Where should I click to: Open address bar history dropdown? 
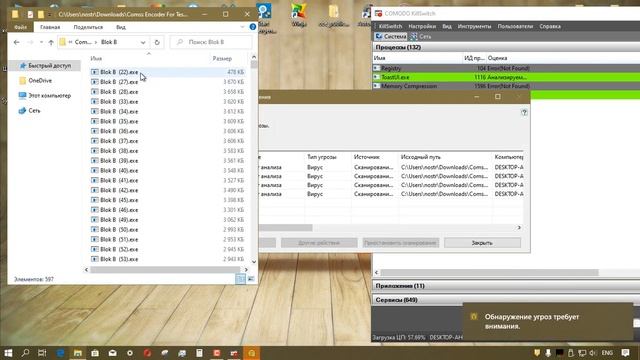point(143,42)
